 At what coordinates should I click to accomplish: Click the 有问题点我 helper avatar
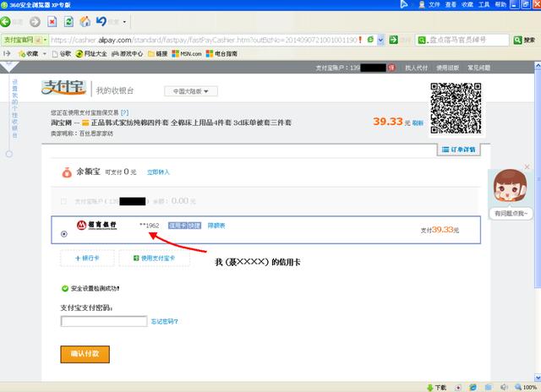click(x=510, y=186)
